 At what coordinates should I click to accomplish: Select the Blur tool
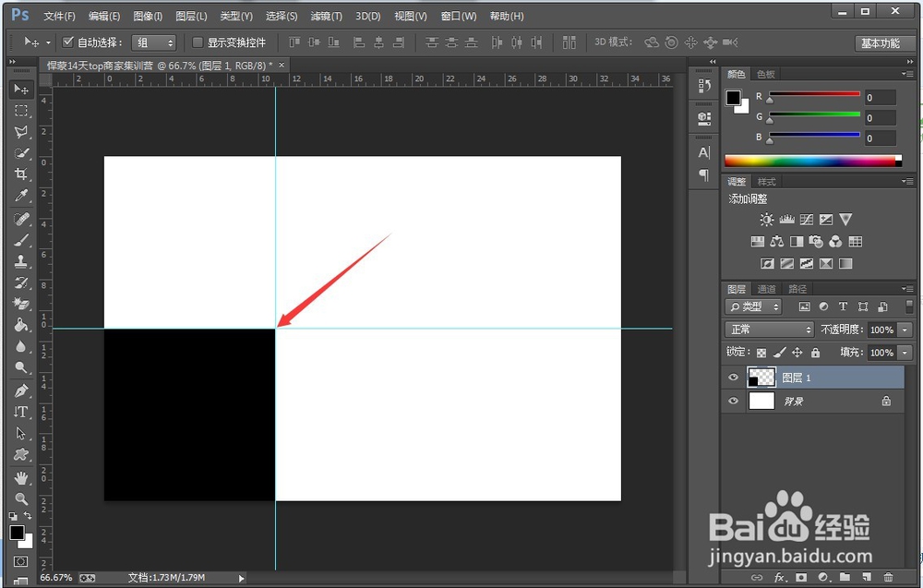coord(21,346)
